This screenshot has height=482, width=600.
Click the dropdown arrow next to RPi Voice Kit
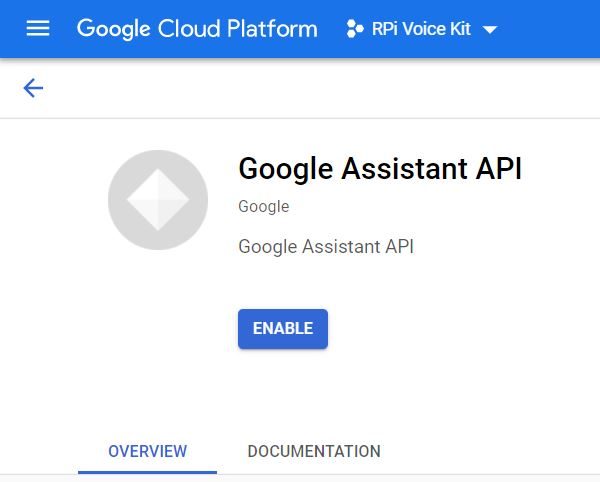490,29
